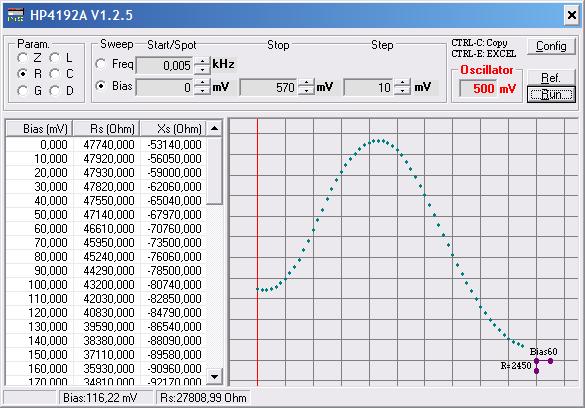
Task: Increase the Bias stop value with up arrow
Action: 306,83
